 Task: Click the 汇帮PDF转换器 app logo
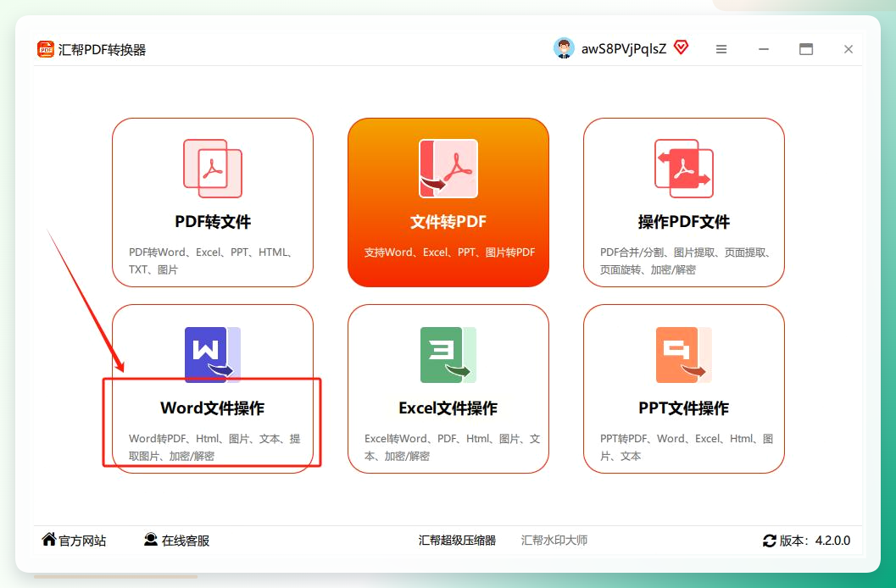click(x=46, y=50)
